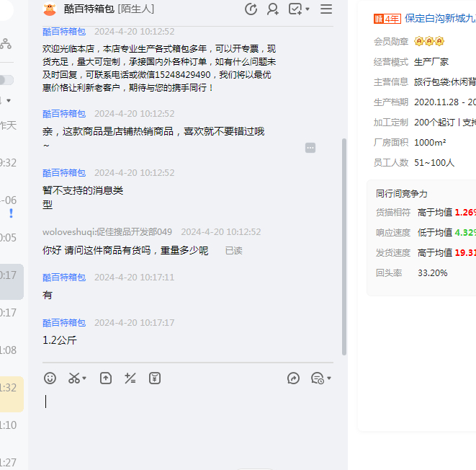This screenshot has height=470, width=476.
Task: Click the 保定白沟新城 company name link
Action: [x=439, y=19]
